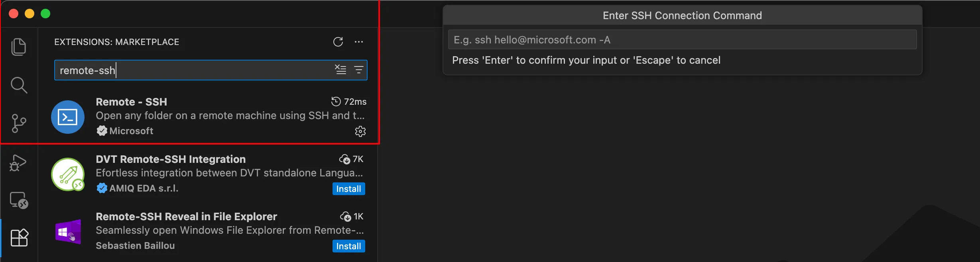Open the Remote Explorer view

point(19,200)
